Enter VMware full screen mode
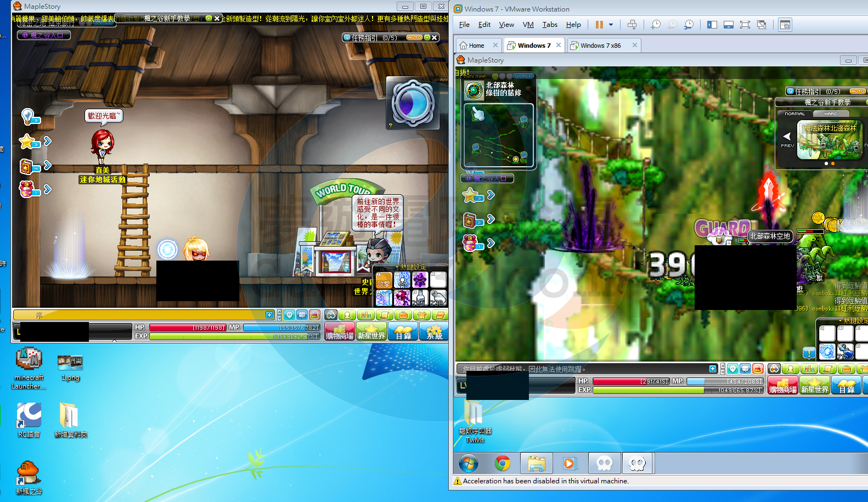The image size is (868, 502). click(x=745, y=25)
